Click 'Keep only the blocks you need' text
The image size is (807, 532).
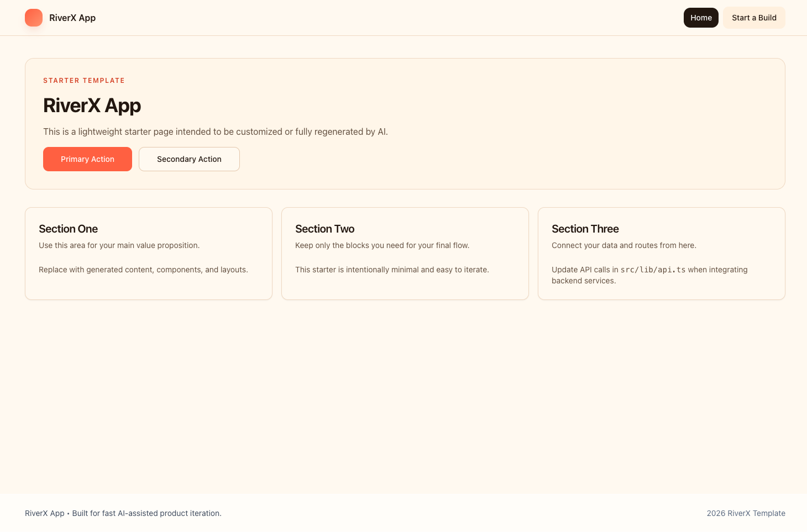click(x=382, y=245)
